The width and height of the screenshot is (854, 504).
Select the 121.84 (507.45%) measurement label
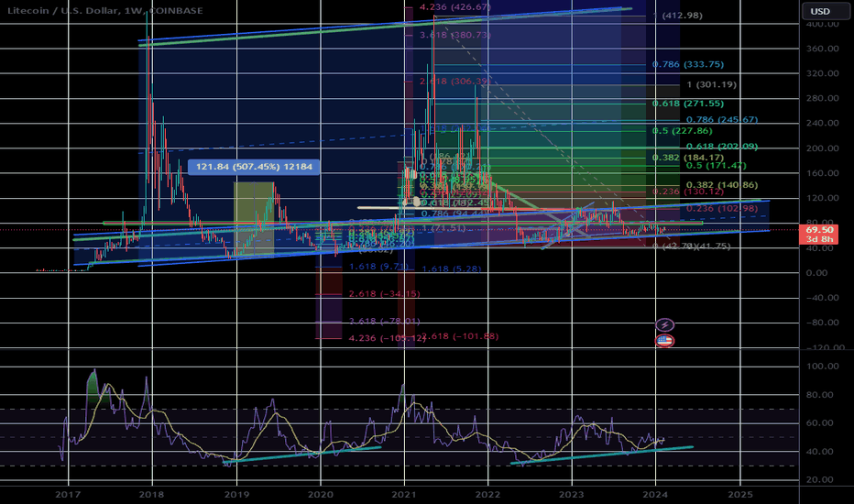254,167
